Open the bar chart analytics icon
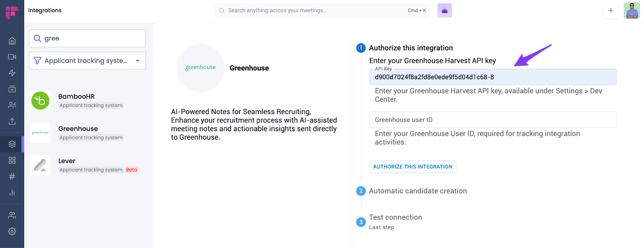 [x=12, y=192]
